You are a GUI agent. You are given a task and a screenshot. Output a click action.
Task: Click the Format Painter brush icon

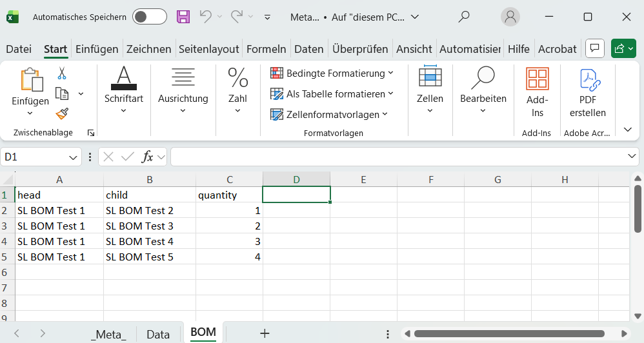(x=62, y=113)
